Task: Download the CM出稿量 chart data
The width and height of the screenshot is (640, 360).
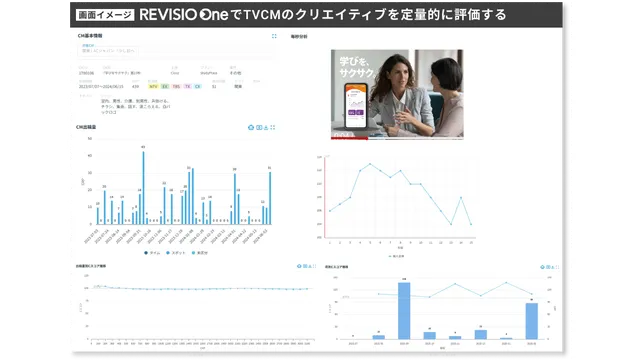Action: [266, 127]
